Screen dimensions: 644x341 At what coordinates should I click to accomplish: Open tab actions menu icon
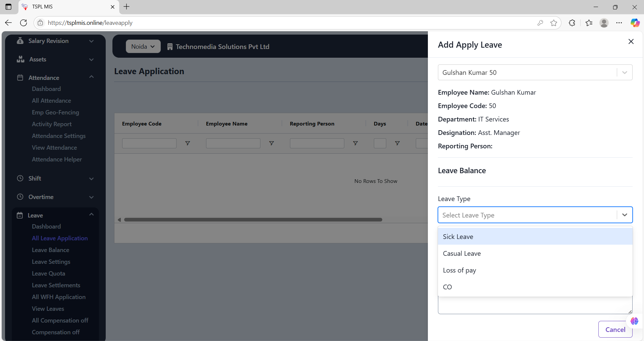(8, 7)
